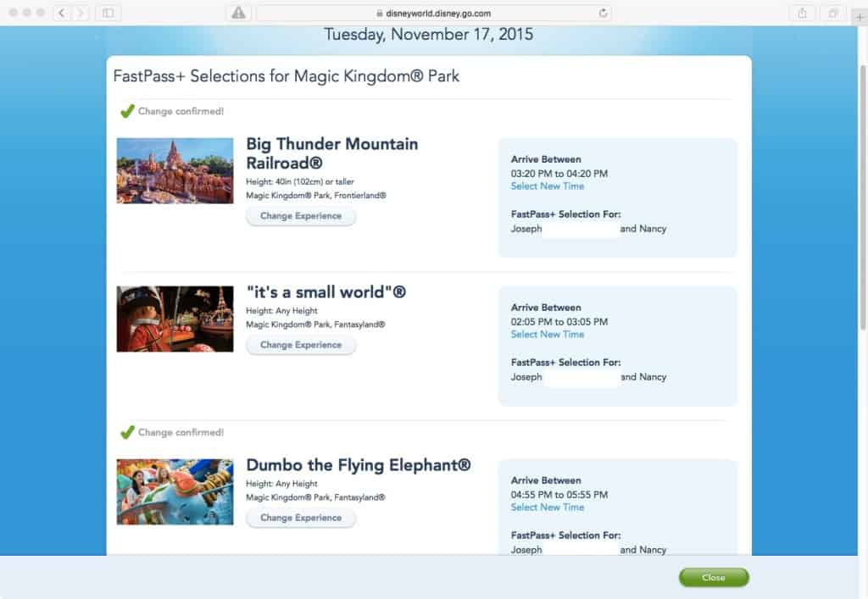Click "Change confirmed!" above Dumbo ride
The width and height of the screenshot is (868, 599).
coord(181,432)
